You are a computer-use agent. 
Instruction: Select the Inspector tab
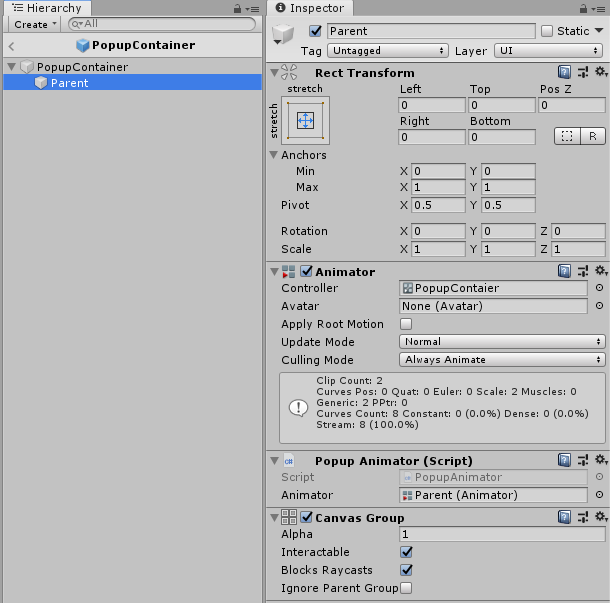pyautogui.click(x=310, y=8)
